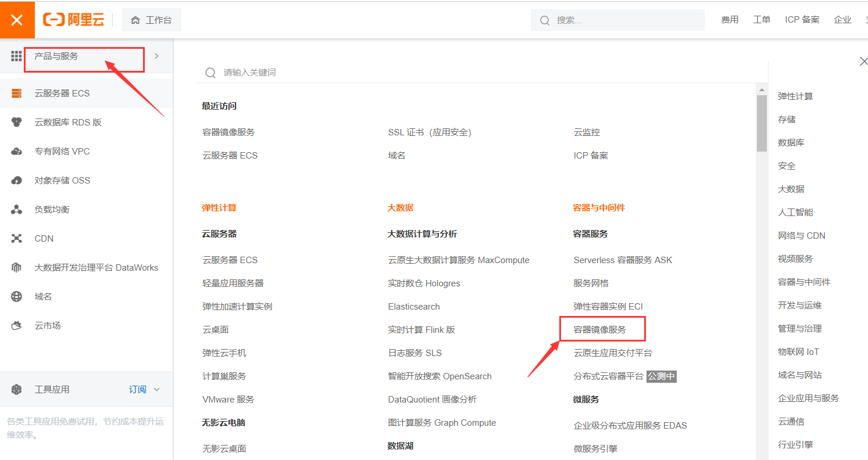Screen dimensions: 868x460
Task: Click the 订阅 link
Action: [x=138, y=390]
